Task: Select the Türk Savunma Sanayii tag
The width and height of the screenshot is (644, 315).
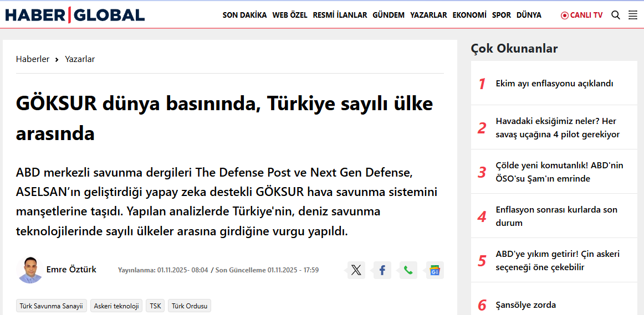Action: click(51, 306)
